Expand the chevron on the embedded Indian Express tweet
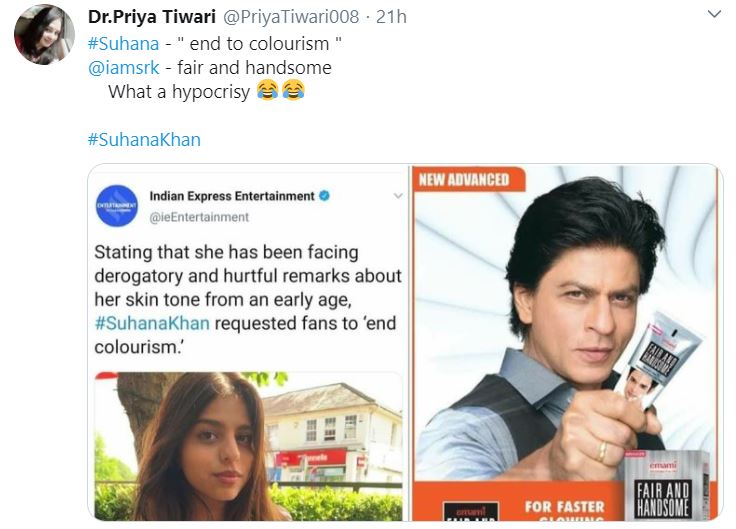The width and height of the screenshot is (736, 529). tap(397, 197)
